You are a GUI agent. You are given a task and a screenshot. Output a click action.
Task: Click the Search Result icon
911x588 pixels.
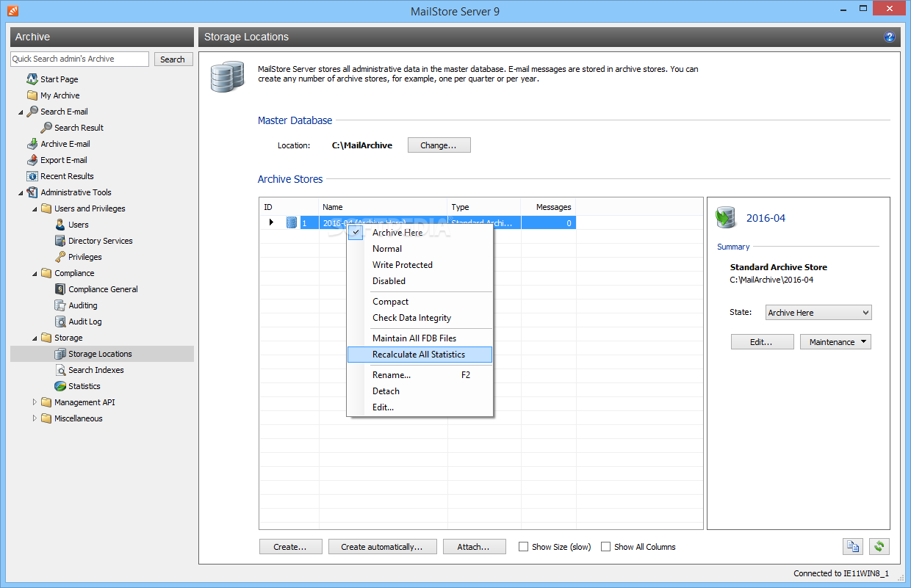46,128
